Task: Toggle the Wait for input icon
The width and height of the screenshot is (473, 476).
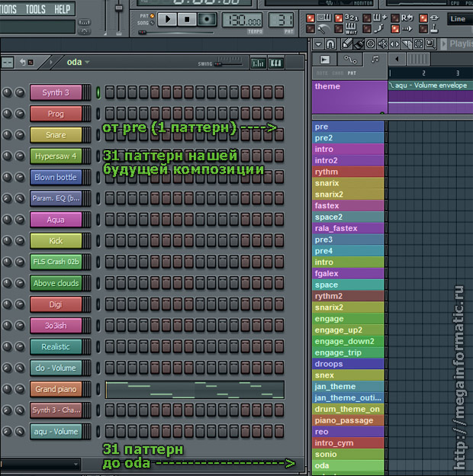Action: pyautogui.click(x=351, y=29)
